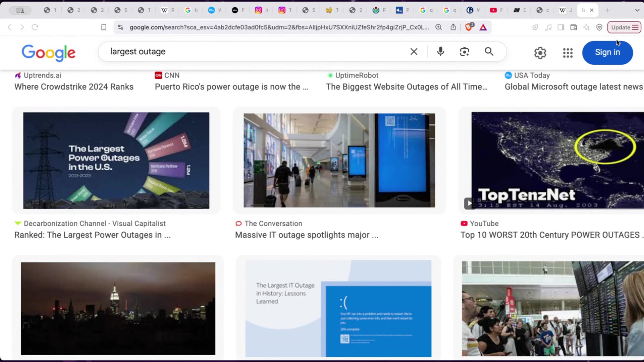This screenshot has width=644, height=362.
Task: Click the Update menu button
Action: coord(624,27)
